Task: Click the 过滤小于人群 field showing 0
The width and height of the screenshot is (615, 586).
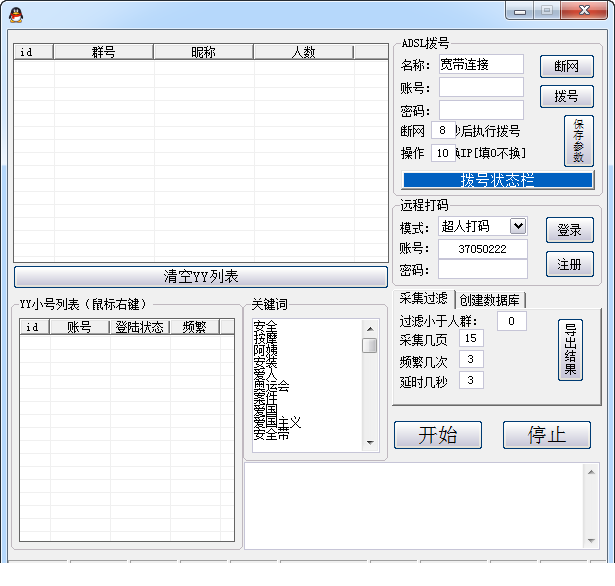Action: 511,321
